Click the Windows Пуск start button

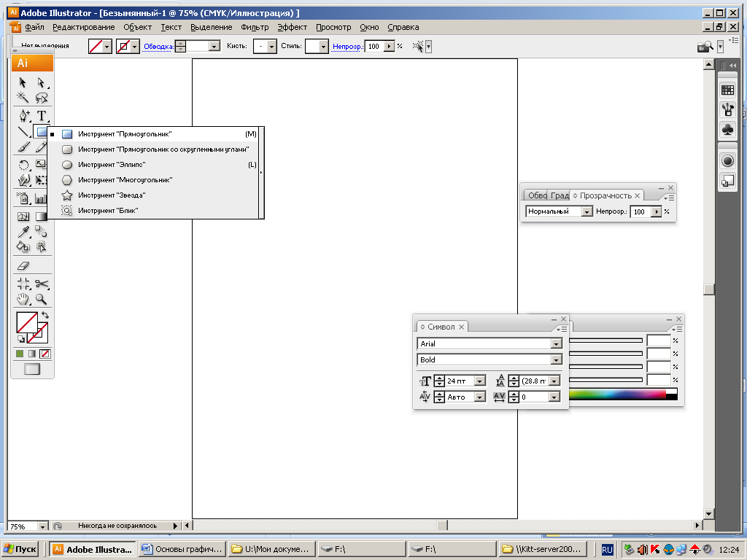[x=20, y=549]
